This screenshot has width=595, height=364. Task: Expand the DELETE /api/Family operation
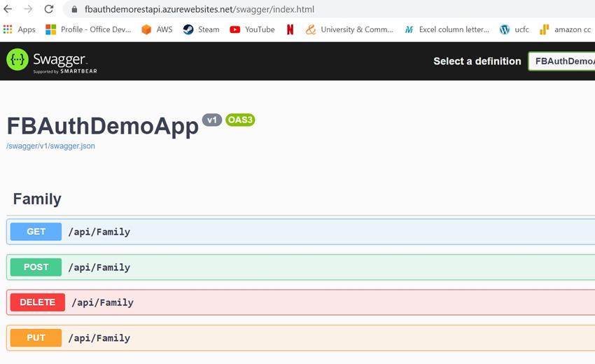[300, 302]
